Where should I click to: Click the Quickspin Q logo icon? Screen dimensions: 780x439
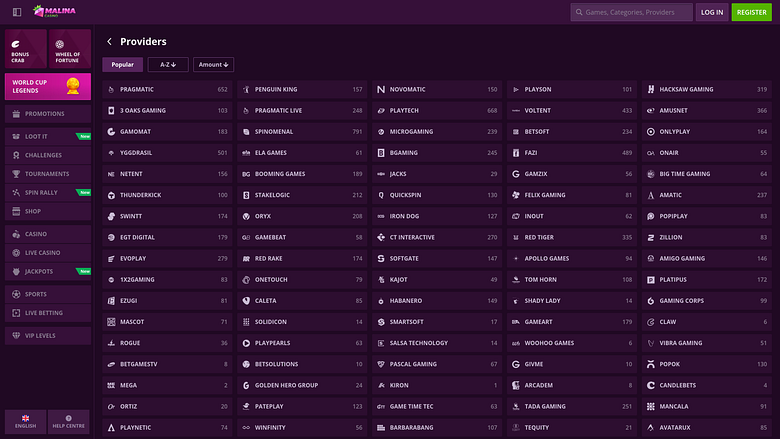click(x=381, y=195)
